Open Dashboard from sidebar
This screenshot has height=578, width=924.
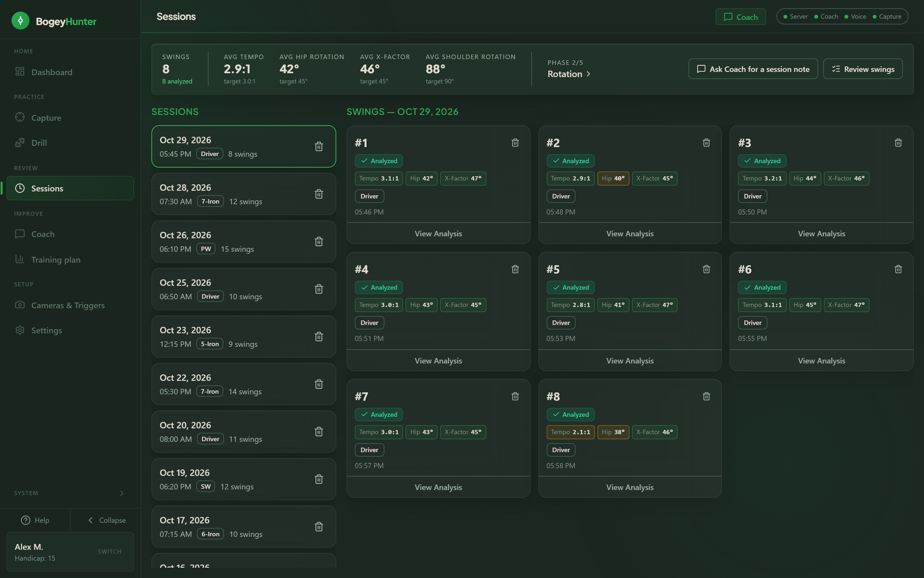70,72
